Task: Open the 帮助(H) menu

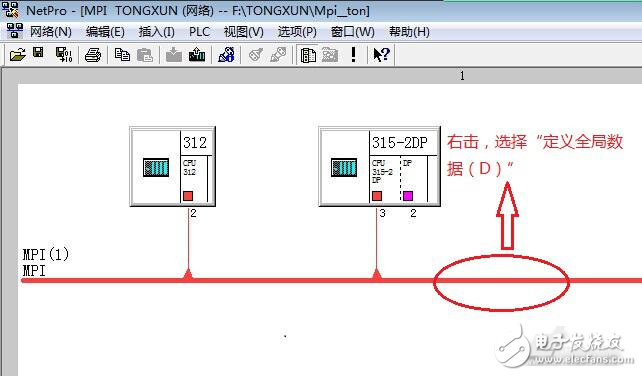Action: pos(409,32)
